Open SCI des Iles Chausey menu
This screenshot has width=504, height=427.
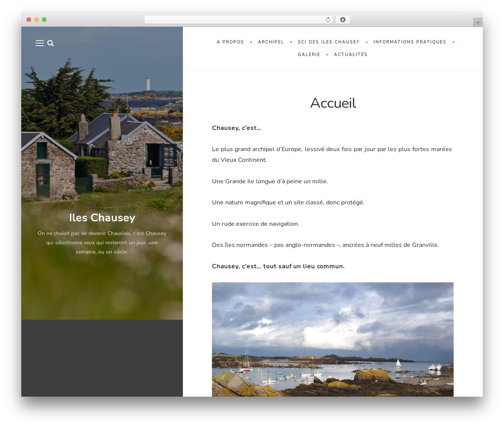tap(329, 42)
